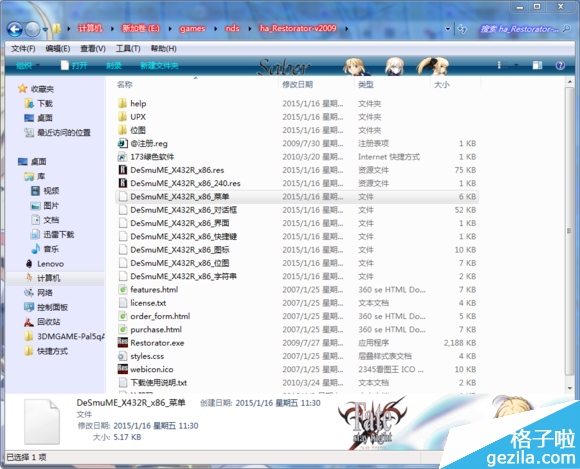The image size is (580, 469).
Task: Select purchase.html file icon
Action: coord(122,330)
